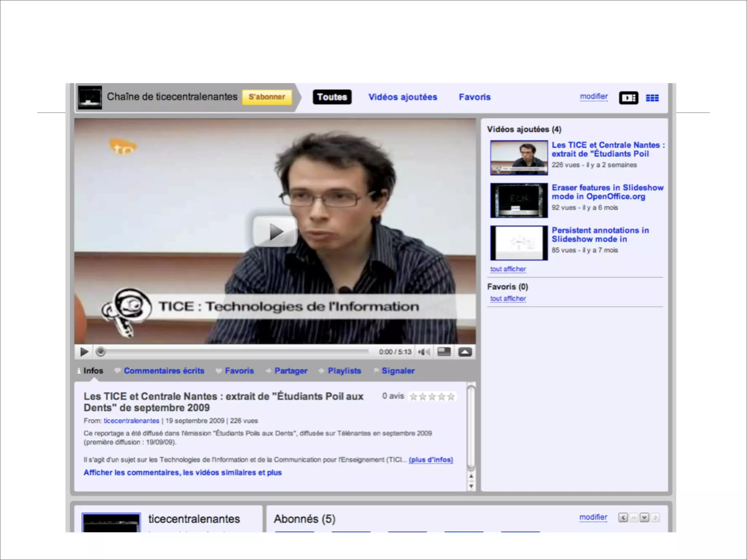Screen dimensions: 747x560
Task: Open the Eraser features video thumbnail
Action: tap(519, 201)
